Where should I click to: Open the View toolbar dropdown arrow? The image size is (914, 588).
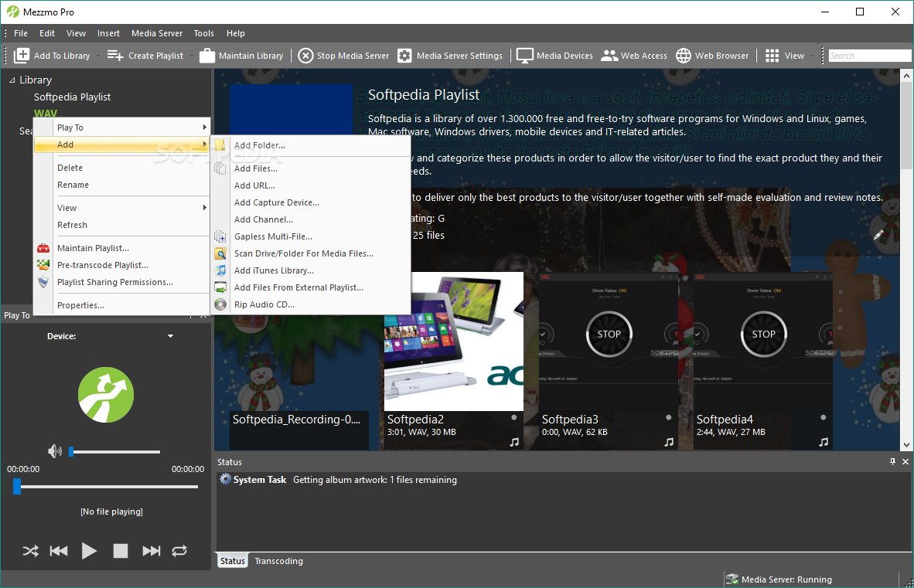click(x=812, y=56)
